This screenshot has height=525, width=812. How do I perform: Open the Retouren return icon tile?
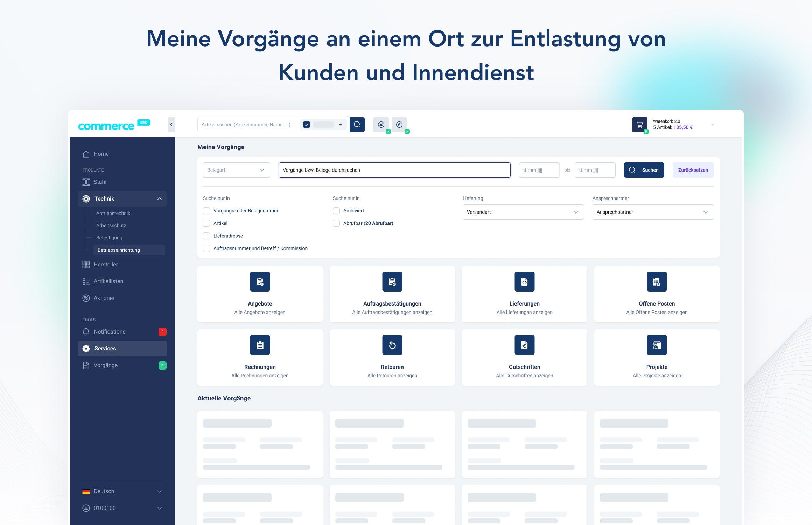click(392, 345)
